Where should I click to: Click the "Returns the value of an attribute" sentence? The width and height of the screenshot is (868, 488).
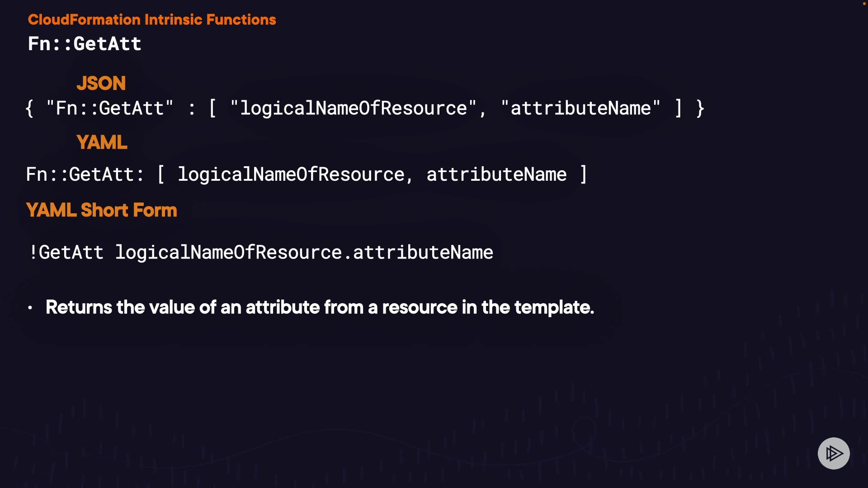[320, 307]
